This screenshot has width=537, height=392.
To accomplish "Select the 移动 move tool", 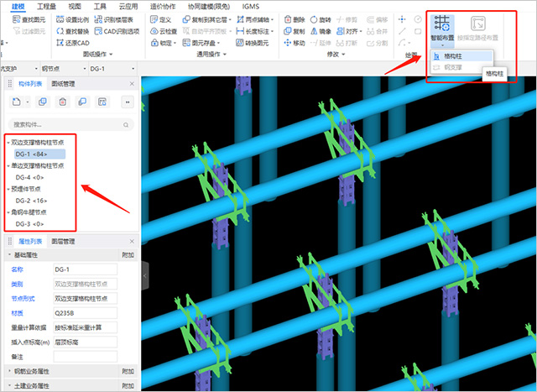I will click(295, 43).
